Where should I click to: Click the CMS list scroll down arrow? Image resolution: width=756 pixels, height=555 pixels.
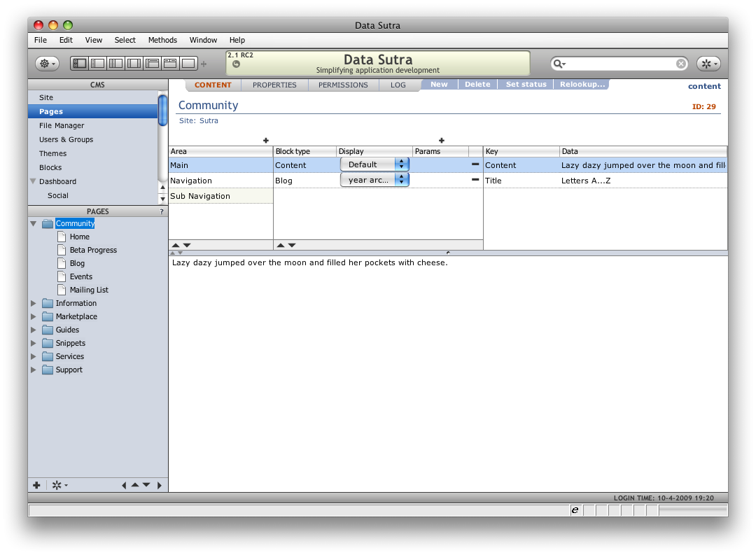[x=162, y=199]
